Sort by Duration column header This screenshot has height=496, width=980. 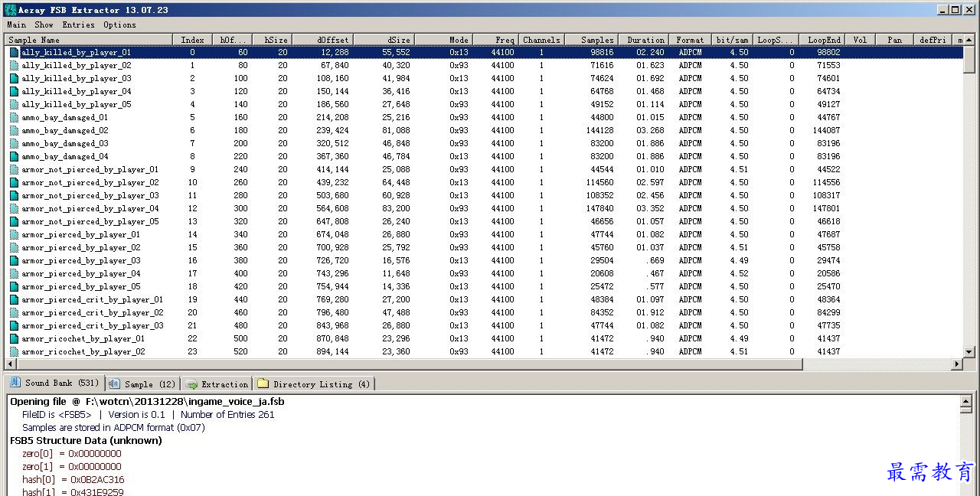[643, 40]
